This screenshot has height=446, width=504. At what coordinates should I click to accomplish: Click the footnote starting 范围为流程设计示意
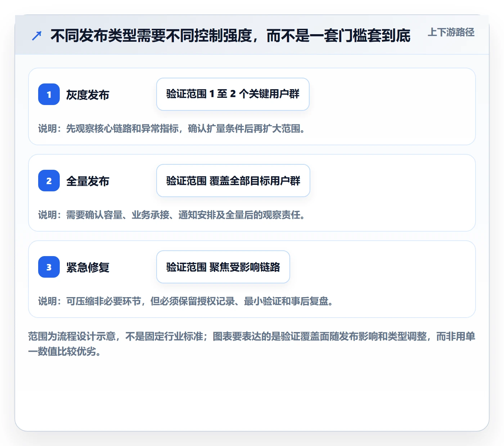coord(252,344)
